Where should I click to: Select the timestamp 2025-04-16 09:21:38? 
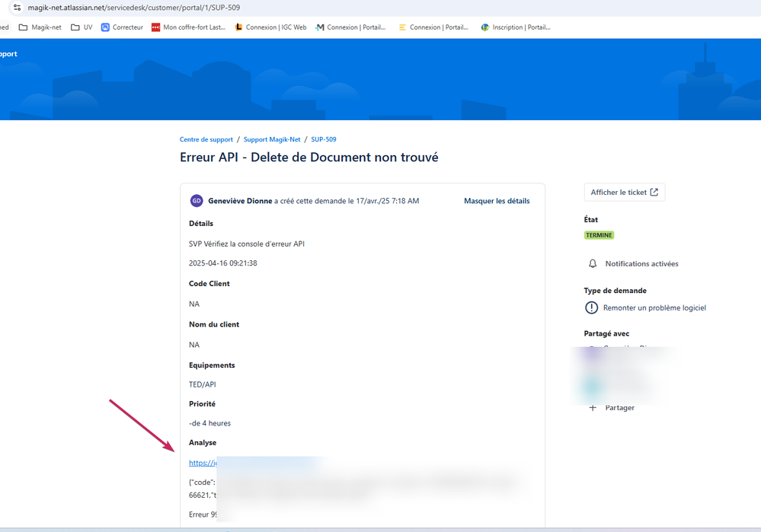222,263
